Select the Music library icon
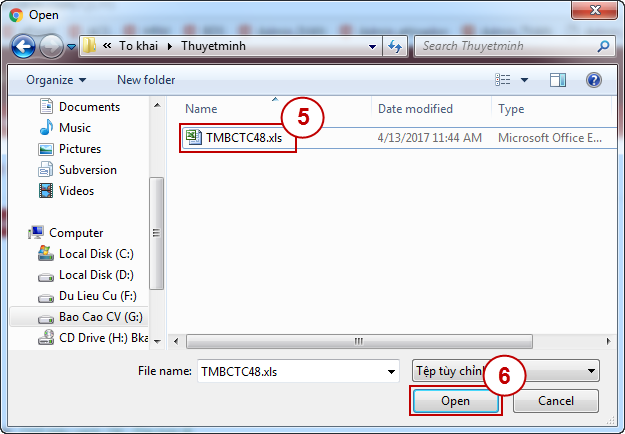Viewport: 625px width, 434px height. tap(46, 128)
